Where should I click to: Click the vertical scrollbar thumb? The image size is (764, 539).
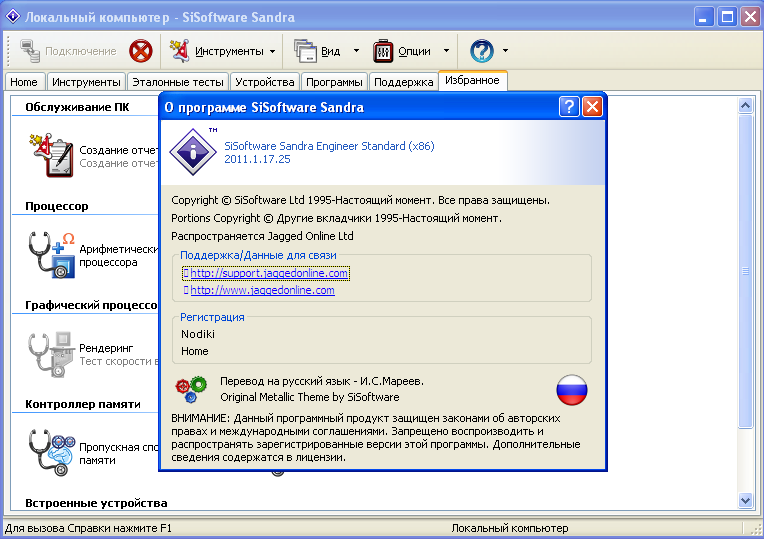pos(745,271)
